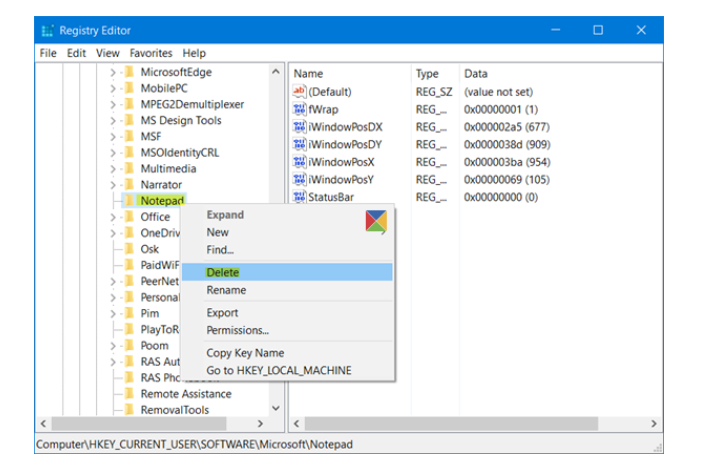
Task: Open the File menu
Action: (x=48, y=53)
